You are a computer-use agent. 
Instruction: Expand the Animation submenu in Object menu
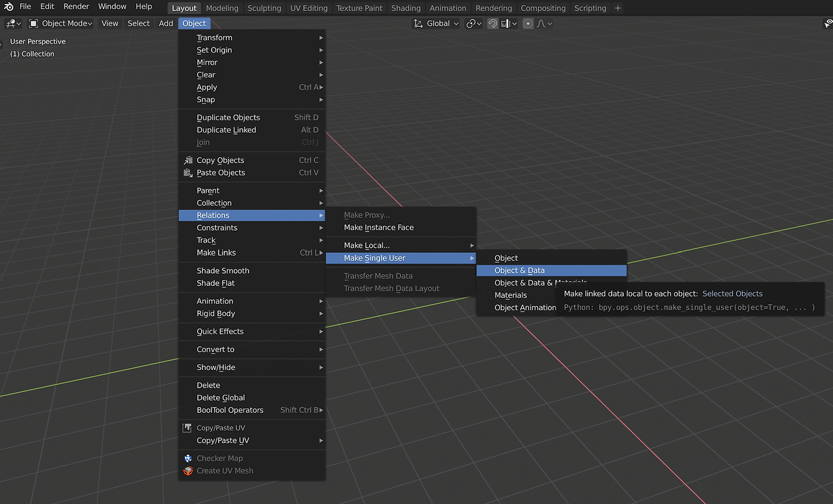[252, 301]
